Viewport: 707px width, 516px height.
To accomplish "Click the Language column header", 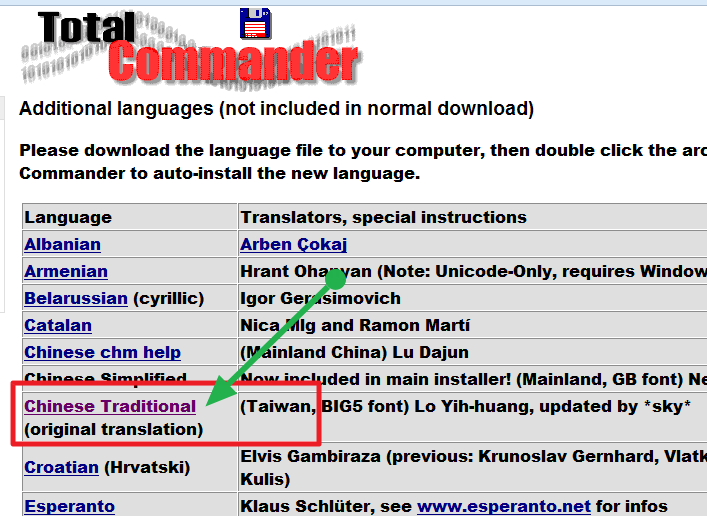I will (68, 217).
